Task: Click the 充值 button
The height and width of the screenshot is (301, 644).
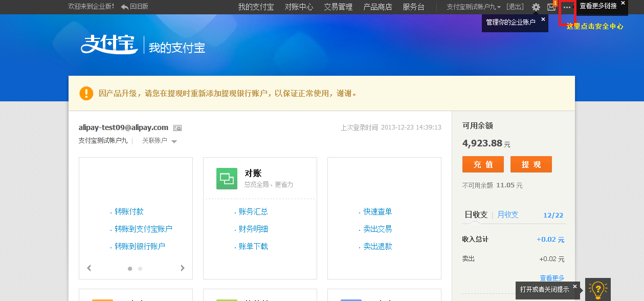Action: click(483, 164)
